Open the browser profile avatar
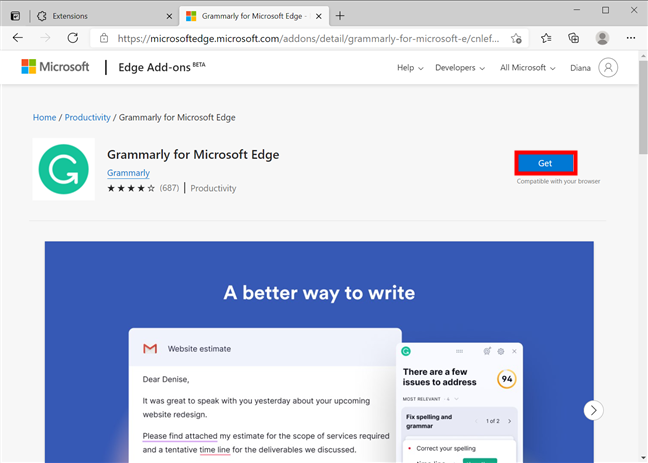The height and width of the screenshot is (463, 648). [x=602, y=38]
